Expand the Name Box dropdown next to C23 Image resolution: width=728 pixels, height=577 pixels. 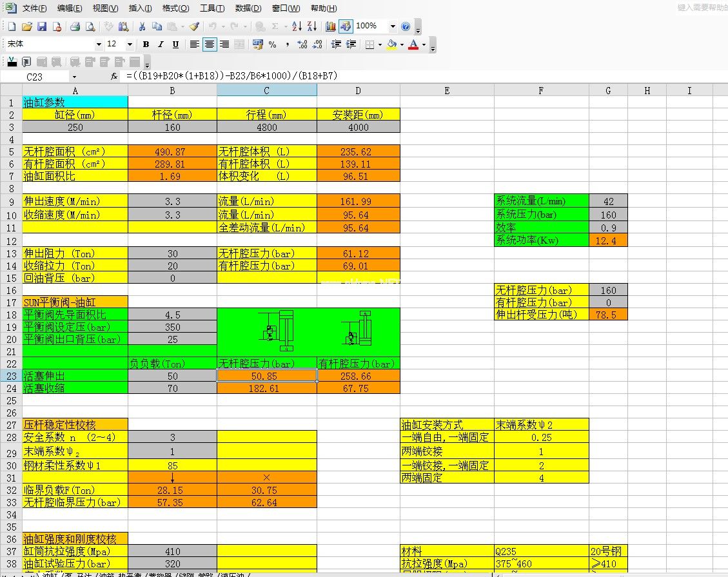(x=74, y=77)
